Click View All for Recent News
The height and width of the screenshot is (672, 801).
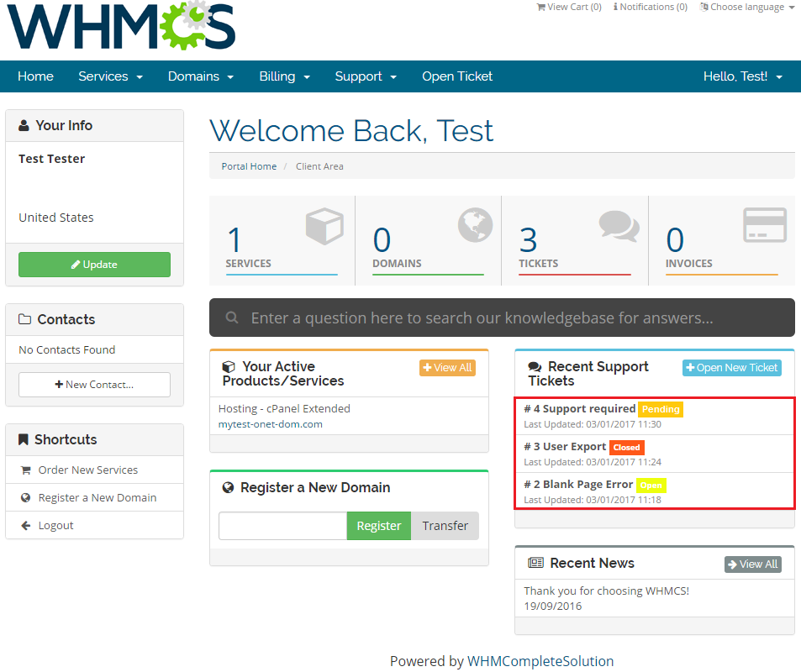pos(753,564)
